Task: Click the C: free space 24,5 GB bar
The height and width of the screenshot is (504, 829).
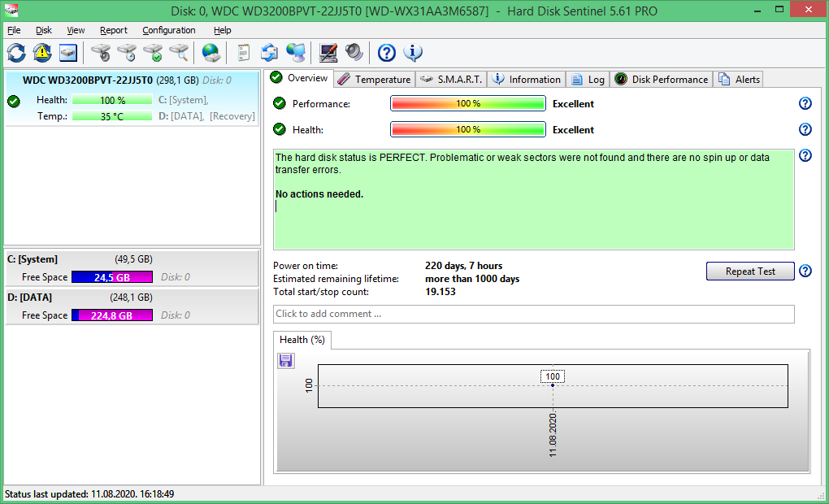Action: pyautogui.click(x=112, y=277)
